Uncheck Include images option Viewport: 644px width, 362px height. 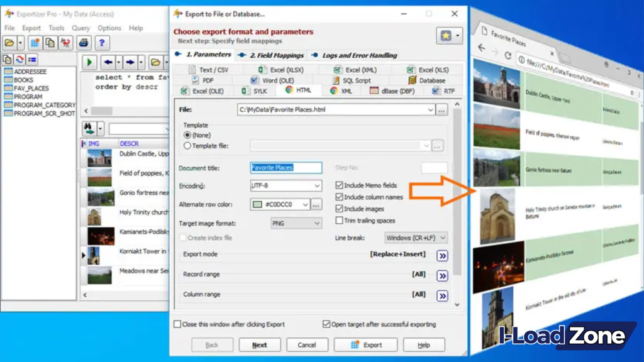338,209
